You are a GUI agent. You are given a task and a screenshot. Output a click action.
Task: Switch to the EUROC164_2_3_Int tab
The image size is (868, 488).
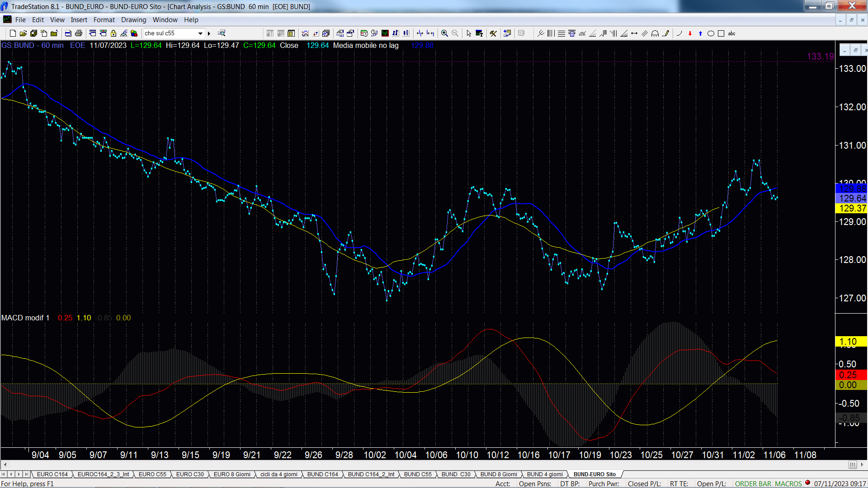tap(104, 474)
